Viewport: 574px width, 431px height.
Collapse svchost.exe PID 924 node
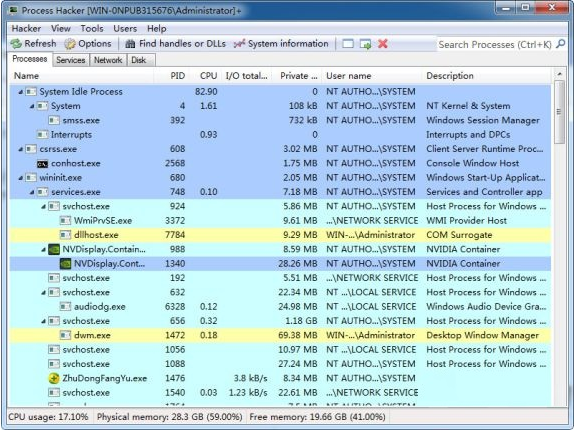click(x=44, y=207)
